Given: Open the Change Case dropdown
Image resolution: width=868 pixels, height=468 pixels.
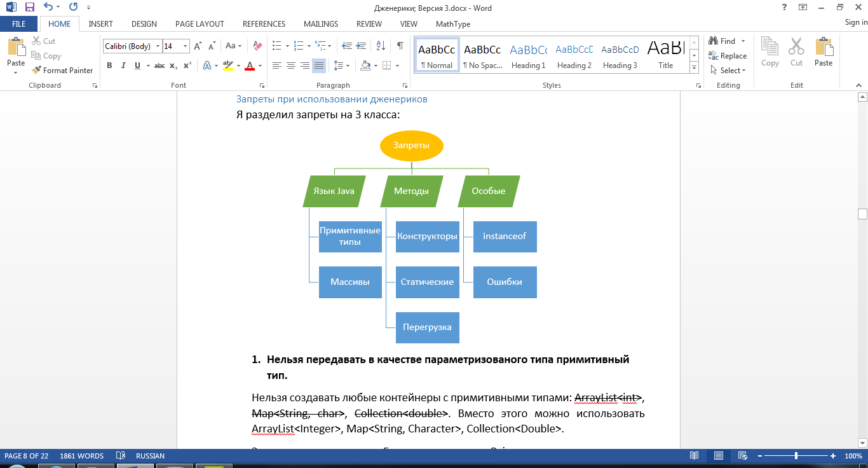Looking at the screenshot, I should pos(233,46).
